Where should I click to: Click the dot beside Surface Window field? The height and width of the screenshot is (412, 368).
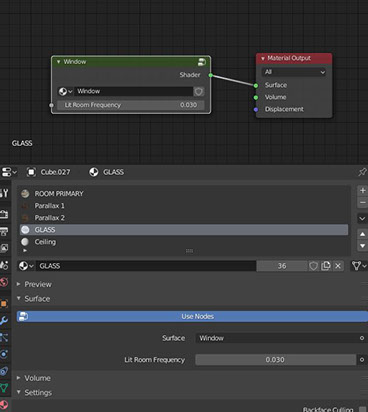(362, 338)
